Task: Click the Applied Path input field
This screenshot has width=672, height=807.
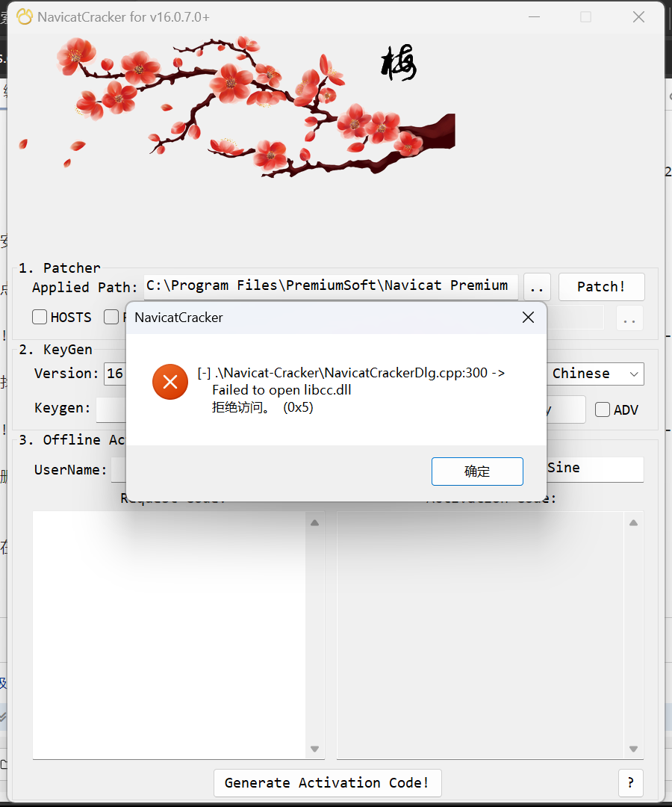Action: pyautogui.click(x=331, y=286)
